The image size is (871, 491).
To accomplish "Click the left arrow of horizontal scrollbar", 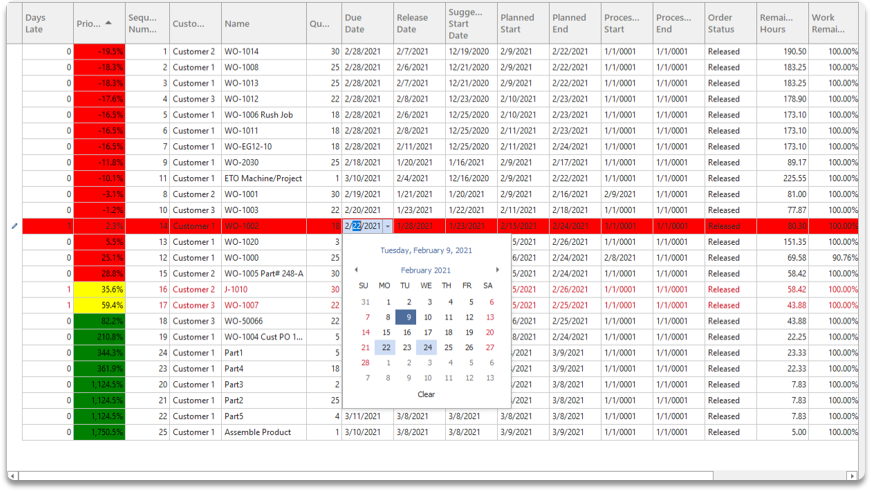I will coord(12,475).
